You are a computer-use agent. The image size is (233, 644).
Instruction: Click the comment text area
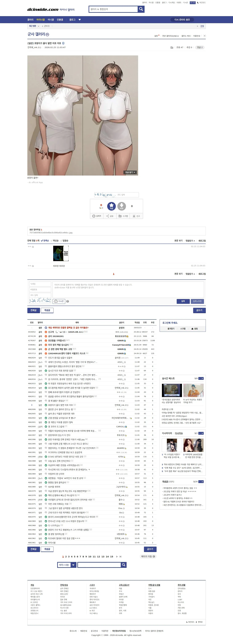tap(128, 290)
